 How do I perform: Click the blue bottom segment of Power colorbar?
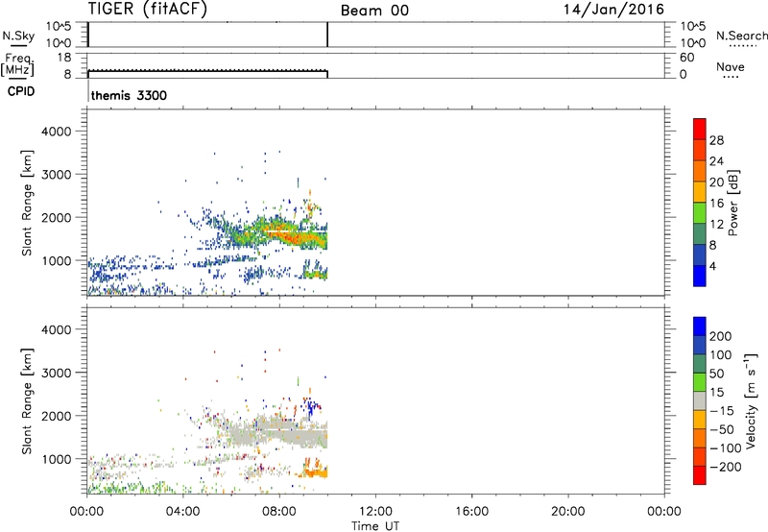[x=700, y=276]
